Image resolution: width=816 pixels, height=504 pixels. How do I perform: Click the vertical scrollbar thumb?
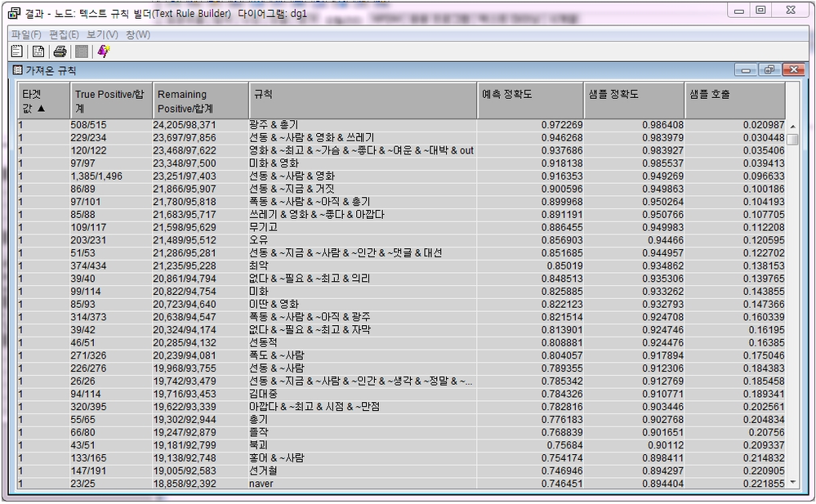[792, 140]
